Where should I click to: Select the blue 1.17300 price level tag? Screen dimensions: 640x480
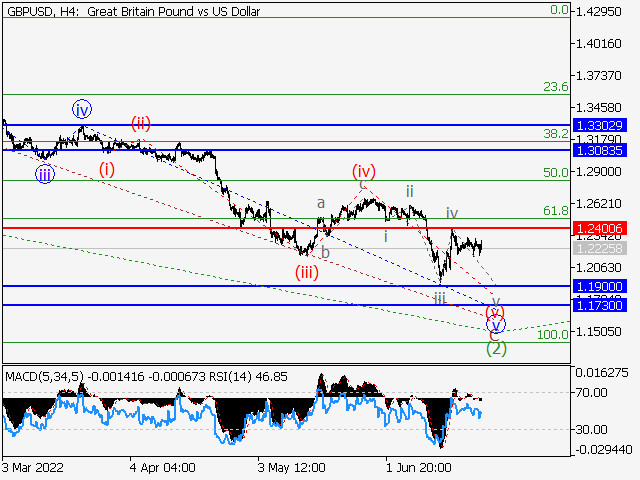(600, 305)
